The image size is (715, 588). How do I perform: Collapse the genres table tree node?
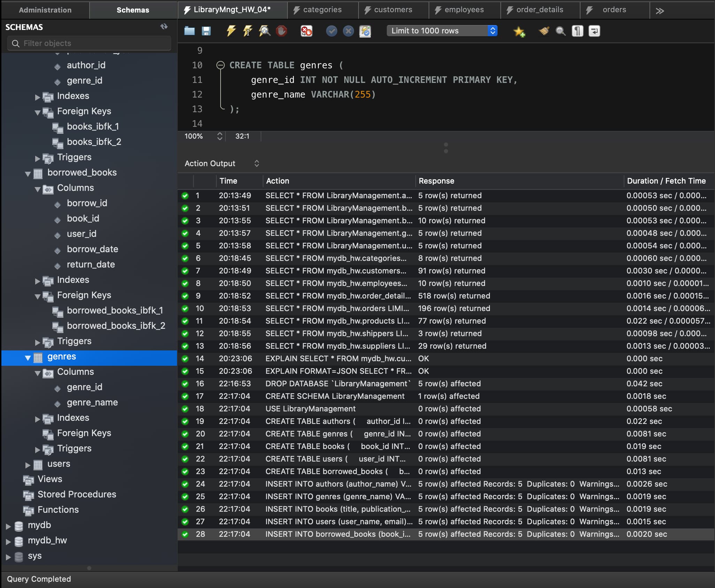pyautogui.click(x=28, y=357)
